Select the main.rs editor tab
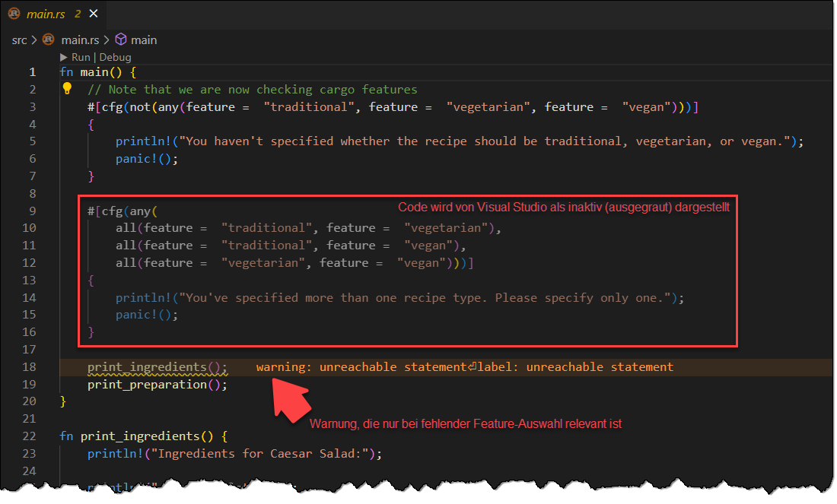Image resolution: width=837 pixels, height=504 pixels. 46,14
